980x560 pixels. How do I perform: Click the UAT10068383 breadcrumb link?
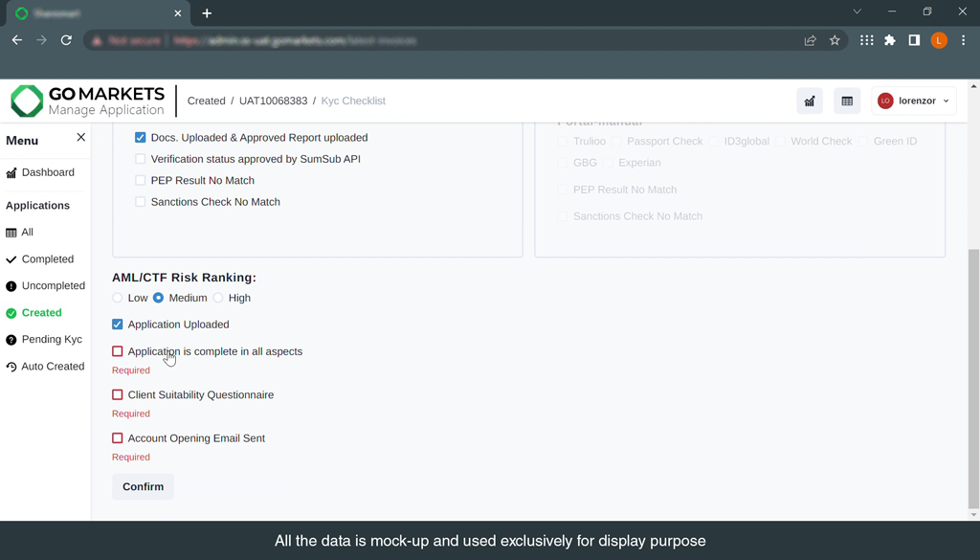click(273, 101)
